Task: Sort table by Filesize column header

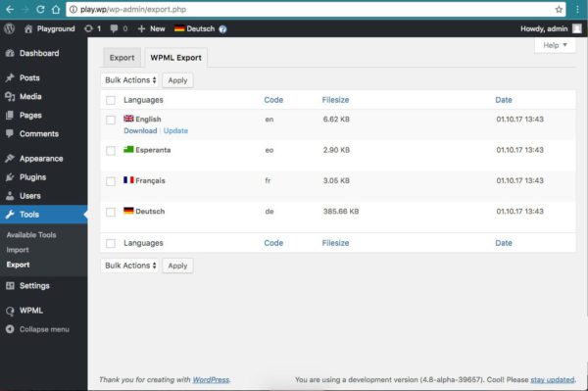Action: coord(335,100)
